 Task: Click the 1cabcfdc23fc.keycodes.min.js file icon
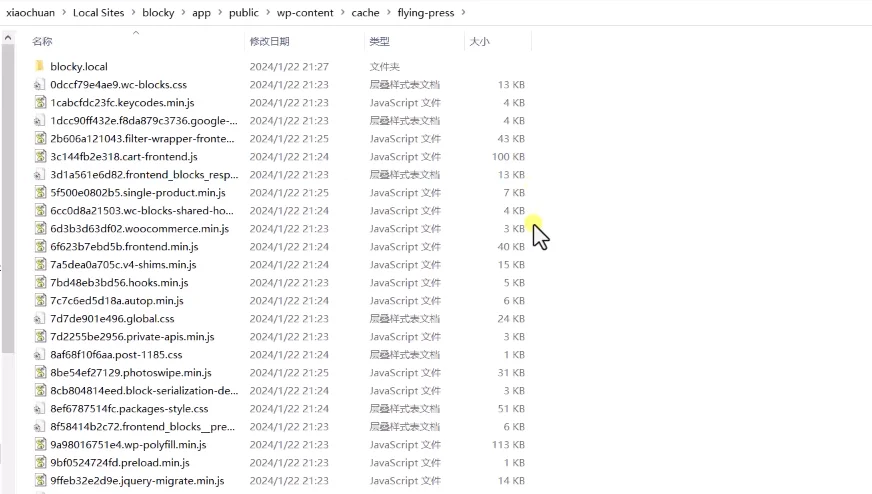click(x=39, y=103)
